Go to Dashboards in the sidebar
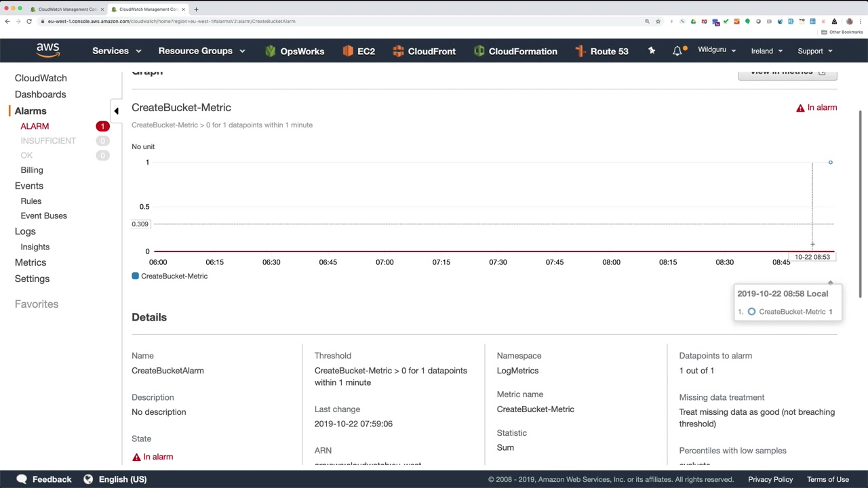The image size is (868, 488). click(41, 94)
